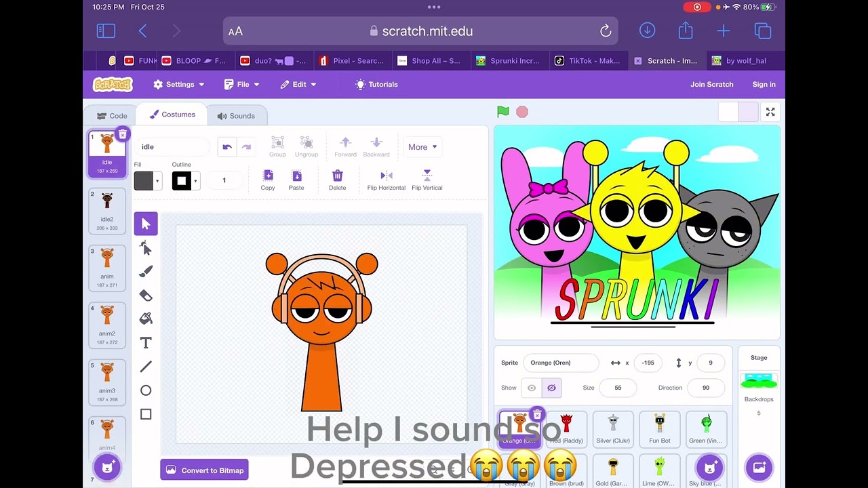Click the costume name field idle
The width and height of the screenshot is (868, 488).
click(172, 146)
